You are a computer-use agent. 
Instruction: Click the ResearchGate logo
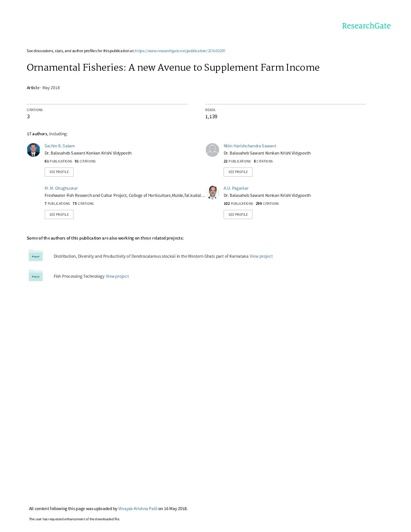tap(366, 26)
